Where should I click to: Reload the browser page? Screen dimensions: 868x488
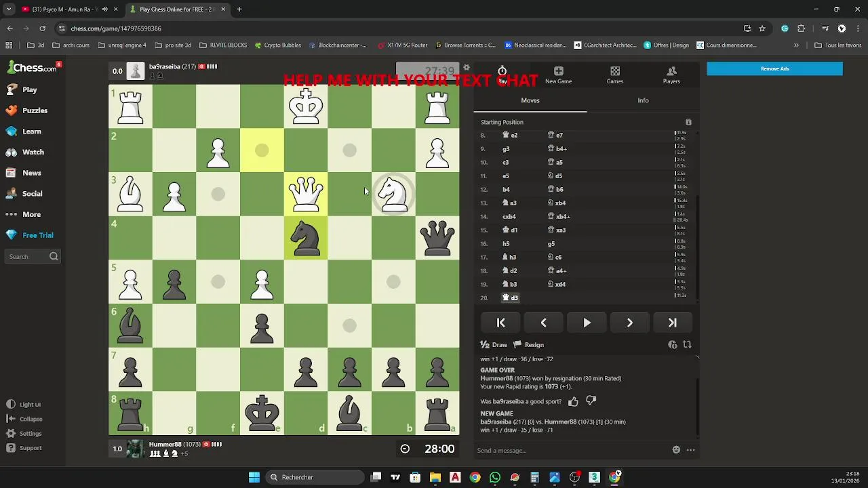click(43, 28)
